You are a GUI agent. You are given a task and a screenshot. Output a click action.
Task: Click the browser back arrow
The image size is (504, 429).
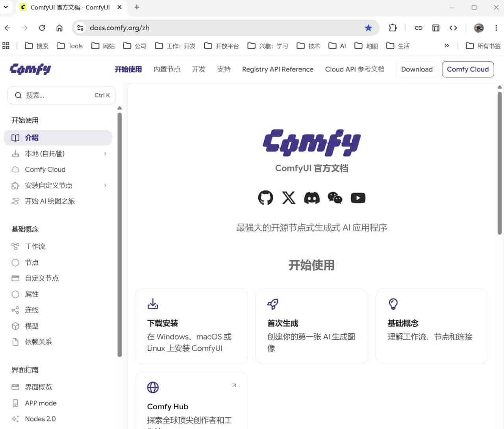(7, 28)
